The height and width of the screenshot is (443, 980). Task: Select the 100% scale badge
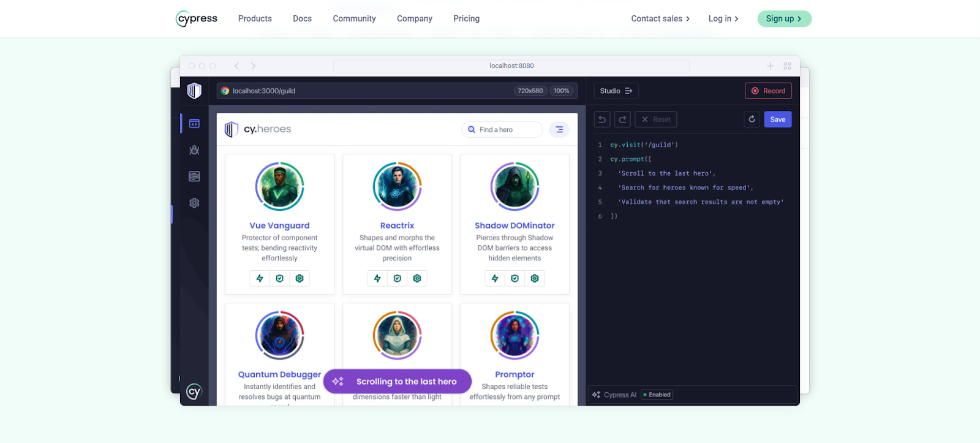click(561, 91)
